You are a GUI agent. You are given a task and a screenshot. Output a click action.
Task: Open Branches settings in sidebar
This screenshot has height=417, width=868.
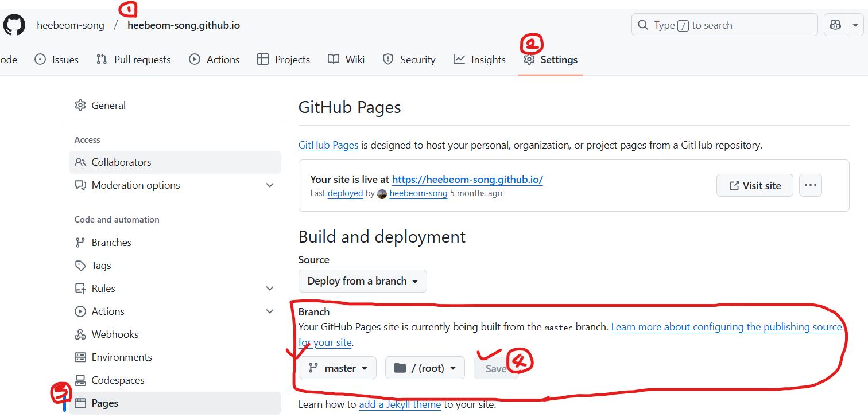click(175, 243)
